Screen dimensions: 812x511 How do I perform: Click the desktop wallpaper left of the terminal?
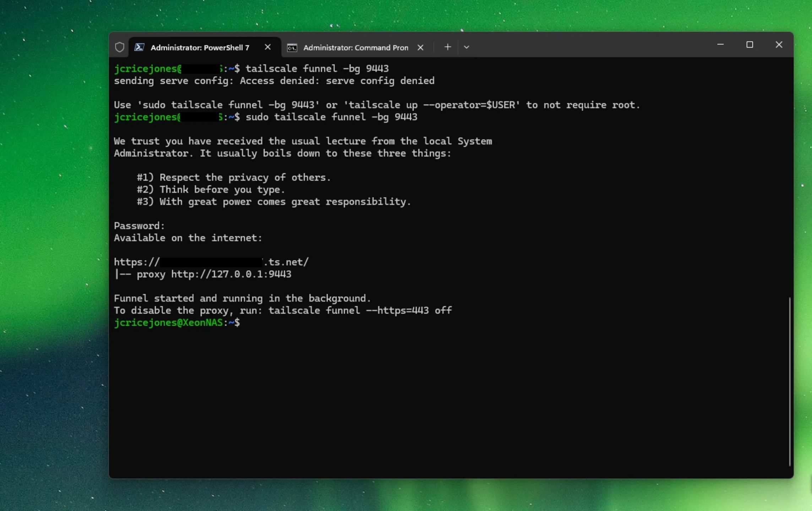coord(53,248)
